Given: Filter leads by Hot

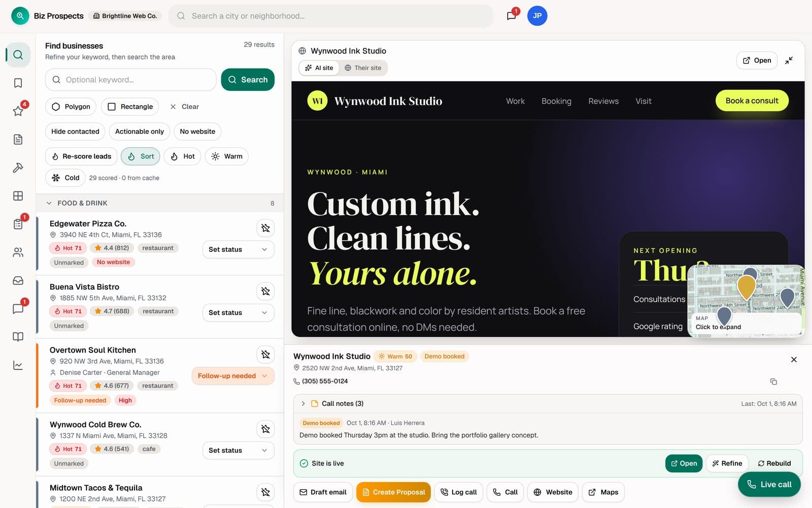Looking at the screenshot, I should [183, 156].
